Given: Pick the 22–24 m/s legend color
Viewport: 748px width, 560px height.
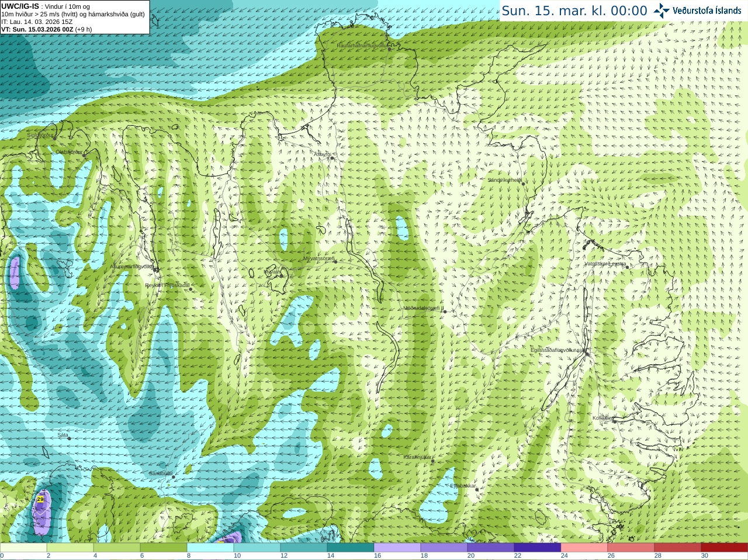Looking at the screenshot, I should click(538, 548).
